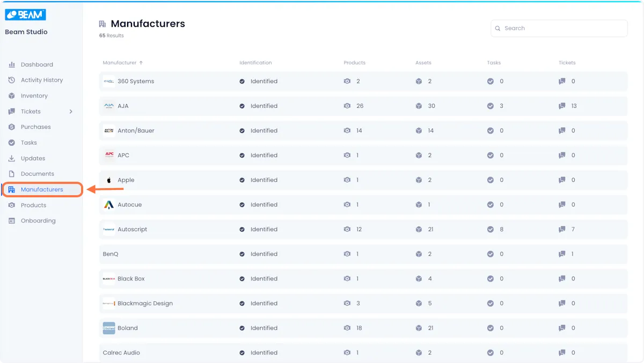Click assets count 30 in AJA row
The image size is (644, 363).
pos(431,106)
